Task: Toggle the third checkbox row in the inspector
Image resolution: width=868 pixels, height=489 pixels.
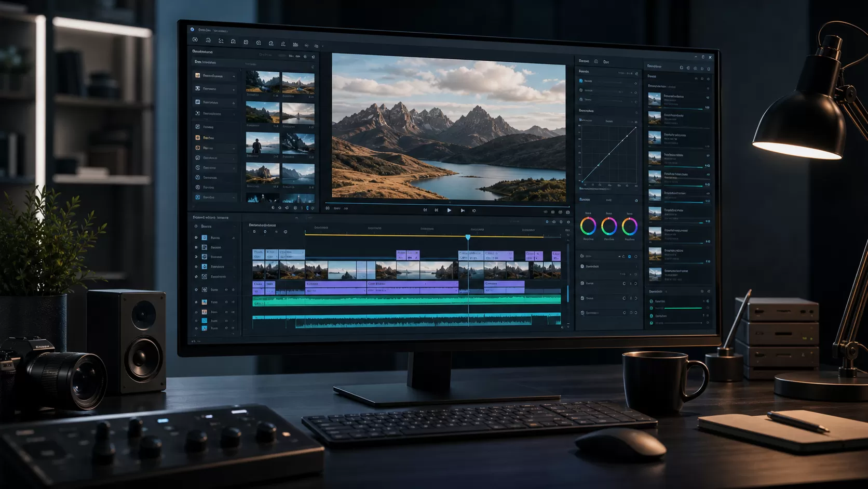Action: tap(581, 99)
